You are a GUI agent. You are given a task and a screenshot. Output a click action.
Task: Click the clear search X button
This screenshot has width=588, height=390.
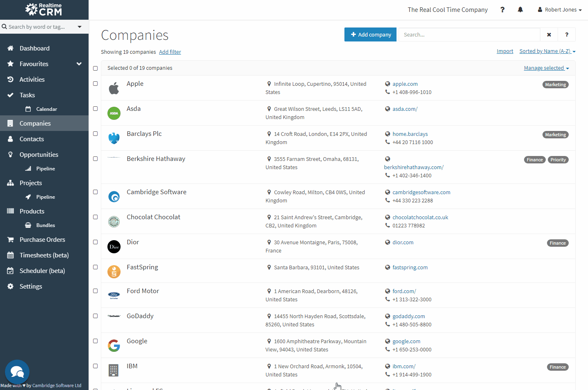[x=549, y=35]
